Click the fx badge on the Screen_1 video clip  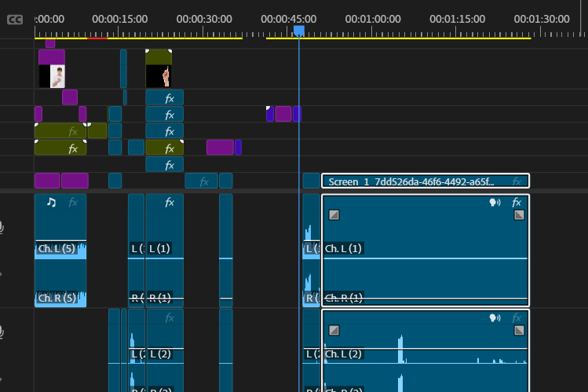(517, 182)
